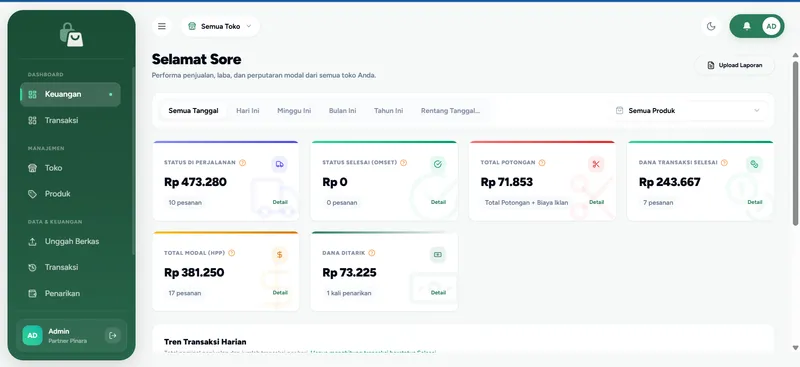This screenshot has height=367, width=800.
Task: Click the Unggah Berkas upload icon
Action: pos(32,241)
